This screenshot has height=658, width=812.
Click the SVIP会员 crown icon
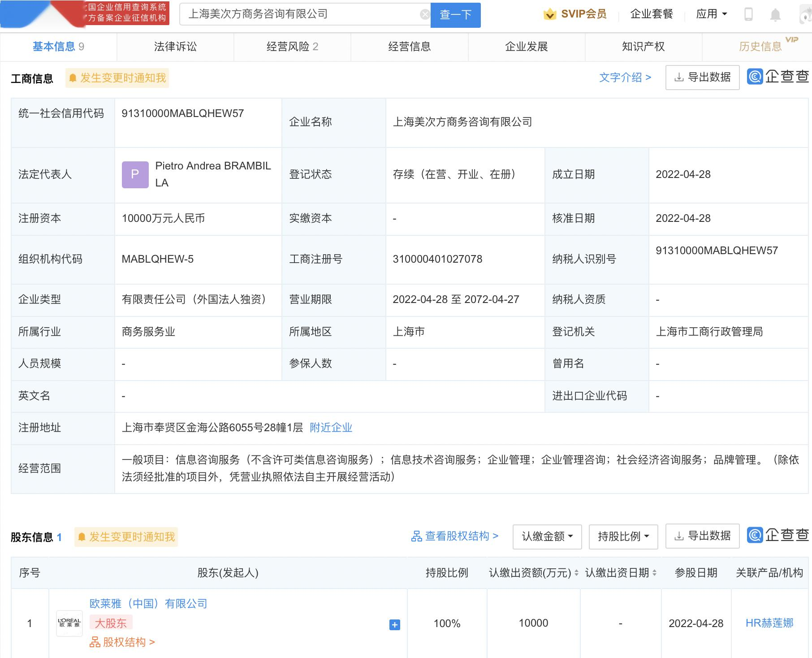pos(549,14)
